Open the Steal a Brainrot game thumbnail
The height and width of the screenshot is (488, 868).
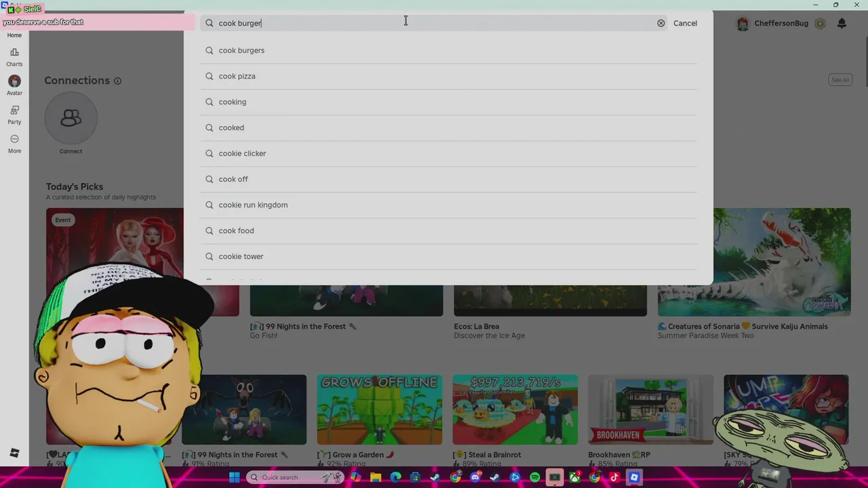coord(515,409)
